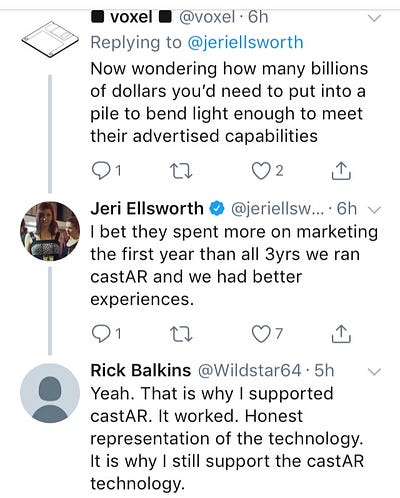Open voxel's floppy disk profile picture
Viewport: 400px width, 498px height.
tap(50, 39)
